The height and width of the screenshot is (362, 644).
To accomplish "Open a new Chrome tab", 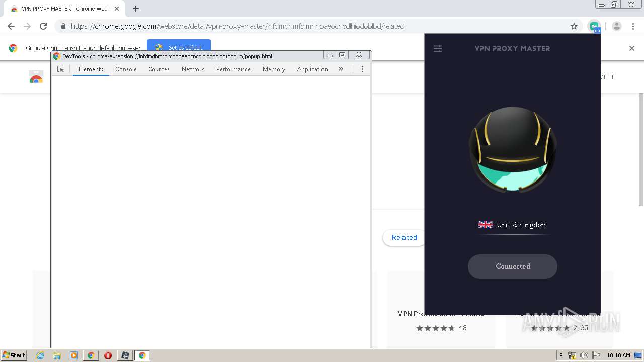I will tap(136, 9).
